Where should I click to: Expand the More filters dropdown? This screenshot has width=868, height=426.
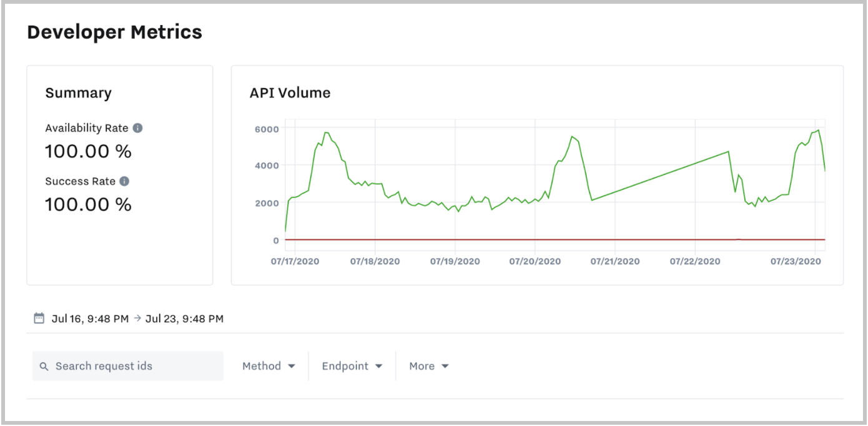pyautogui.click(x=428, y=366)
